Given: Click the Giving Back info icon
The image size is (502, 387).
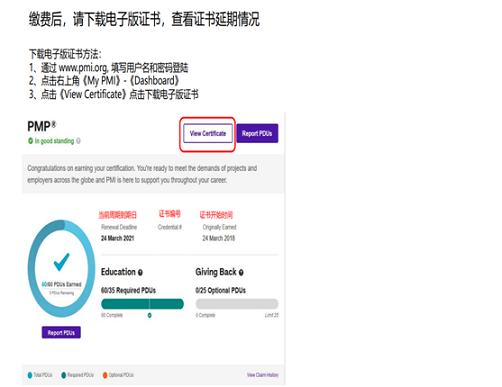Looking at the screenshot, I should 241,273.
